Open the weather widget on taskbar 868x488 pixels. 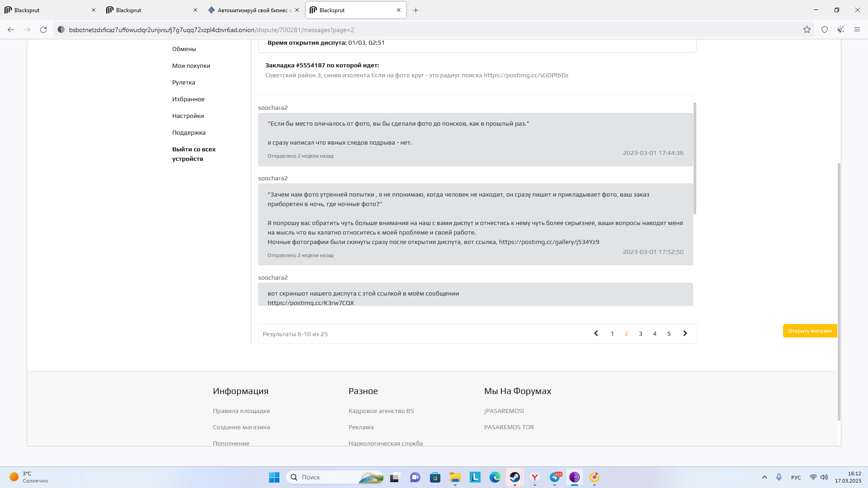click(x=29, y=477)
